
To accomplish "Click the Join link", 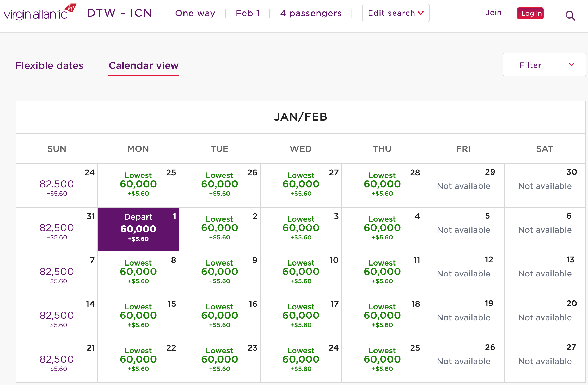I will click(x=493, y=13).
